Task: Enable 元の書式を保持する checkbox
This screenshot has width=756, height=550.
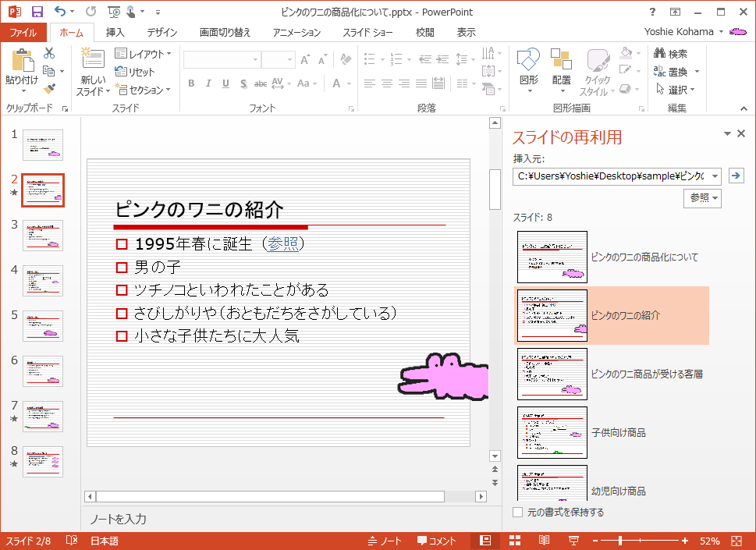Action: point(518,512)
